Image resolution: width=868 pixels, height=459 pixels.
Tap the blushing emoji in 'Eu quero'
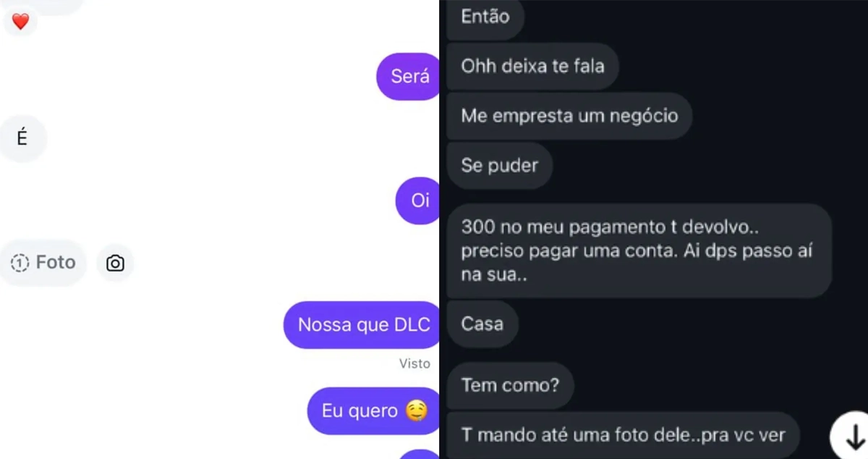click(x=416, y=411)
